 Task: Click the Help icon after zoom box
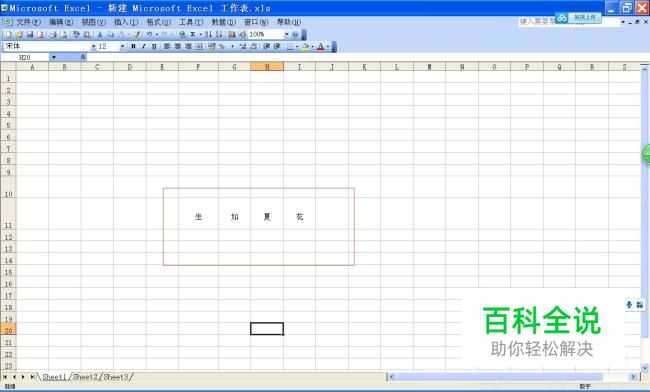[x=295, y=34]
